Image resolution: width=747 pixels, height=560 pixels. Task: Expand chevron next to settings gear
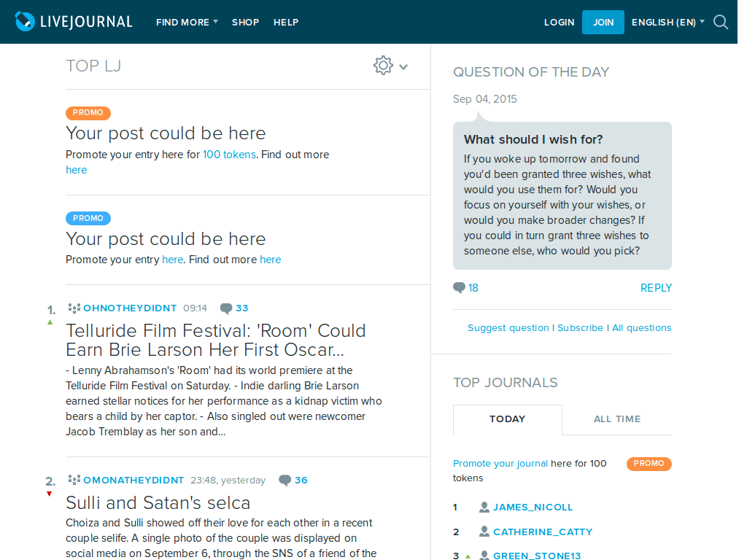point(403,67)
